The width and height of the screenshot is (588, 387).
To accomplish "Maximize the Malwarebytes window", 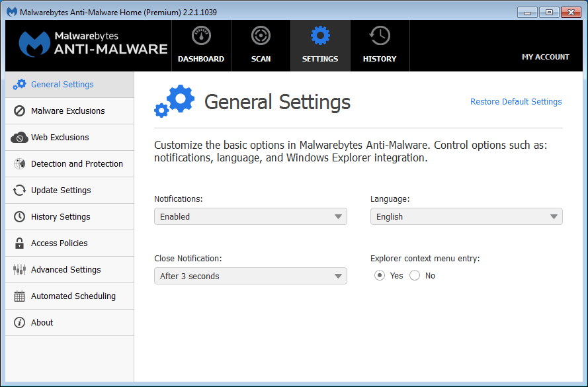I will pos(549,13).
